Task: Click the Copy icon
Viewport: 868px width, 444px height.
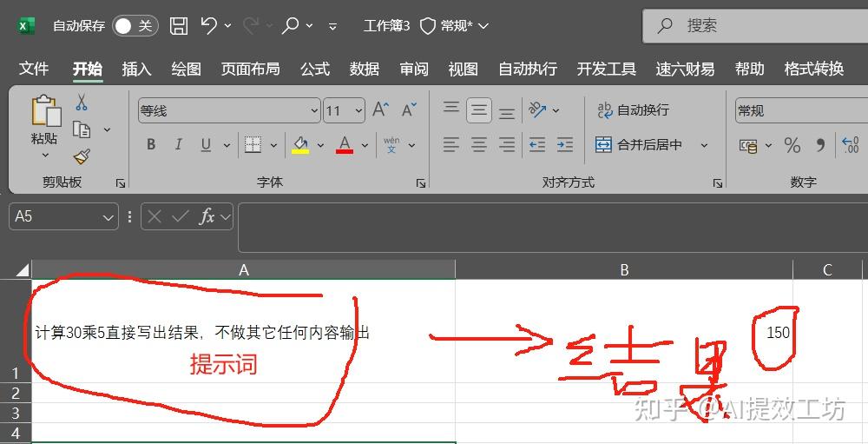Action: tap(82, 129)
